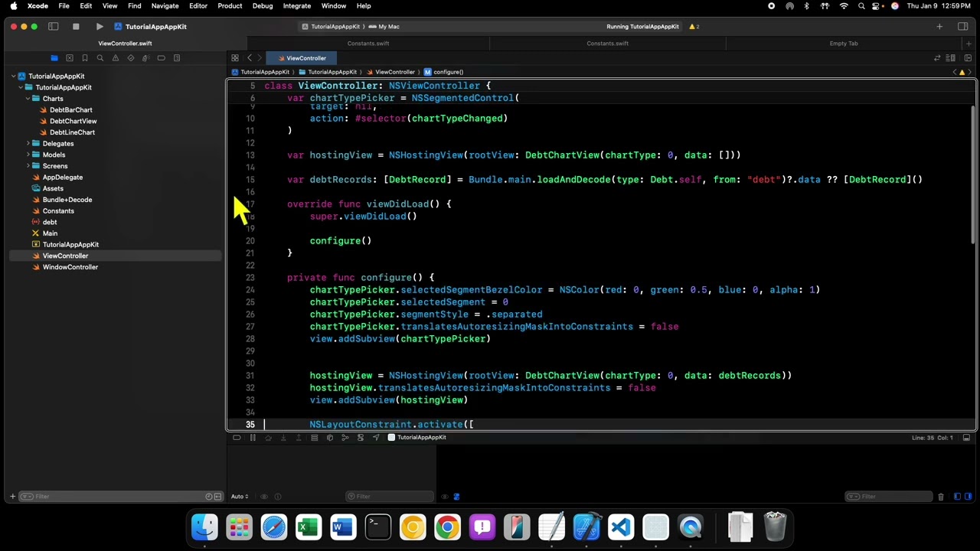Switch to the first Constants.swift tab
Image resolution: width=980 pixels, height=551 pixels.
368,44
